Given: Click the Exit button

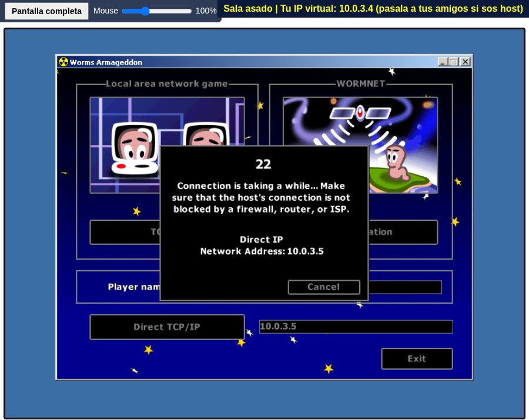Looking at the screenshot, I should point(417,359).
